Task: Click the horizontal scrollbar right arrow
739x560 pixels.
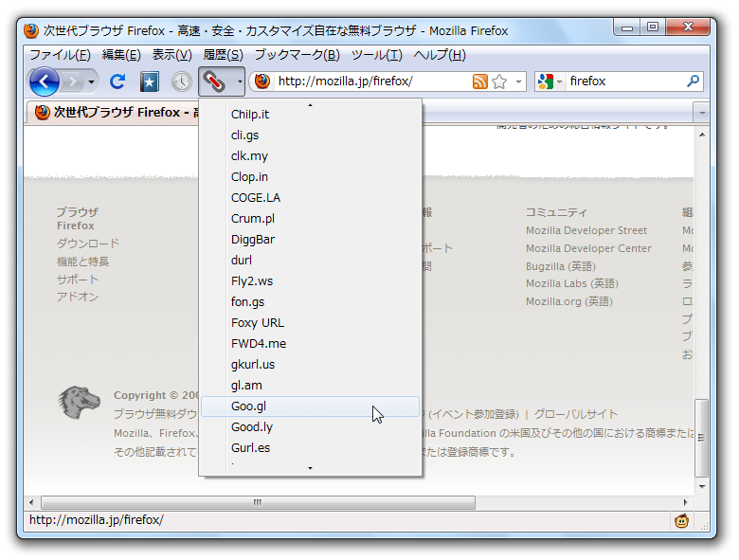Action: pyautogui.click(x=685, y=502)
